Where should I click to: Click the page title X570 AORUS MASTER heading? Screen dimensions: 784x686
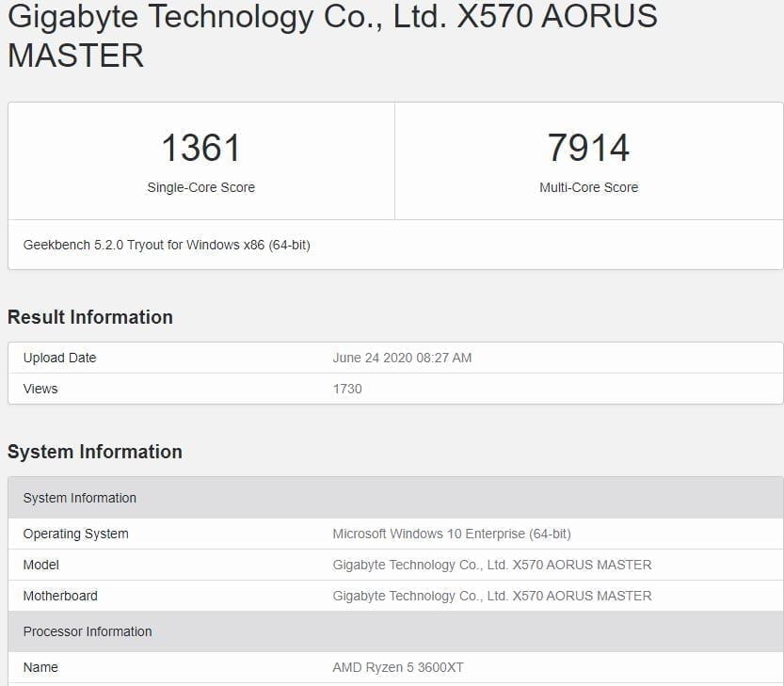[332, 34]
